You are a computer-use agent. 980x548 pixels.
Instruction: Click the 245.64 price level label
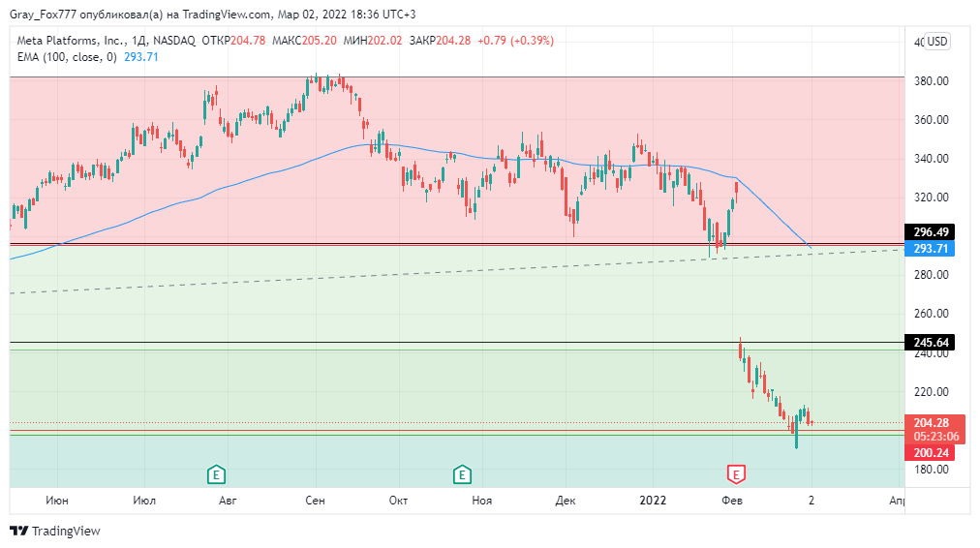[930, 343]
